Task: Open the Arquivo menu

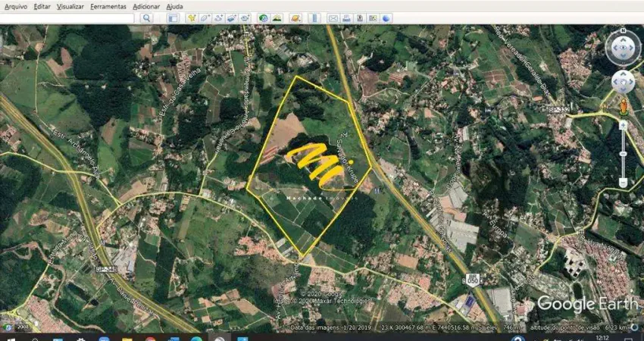Action: (16, 7)
